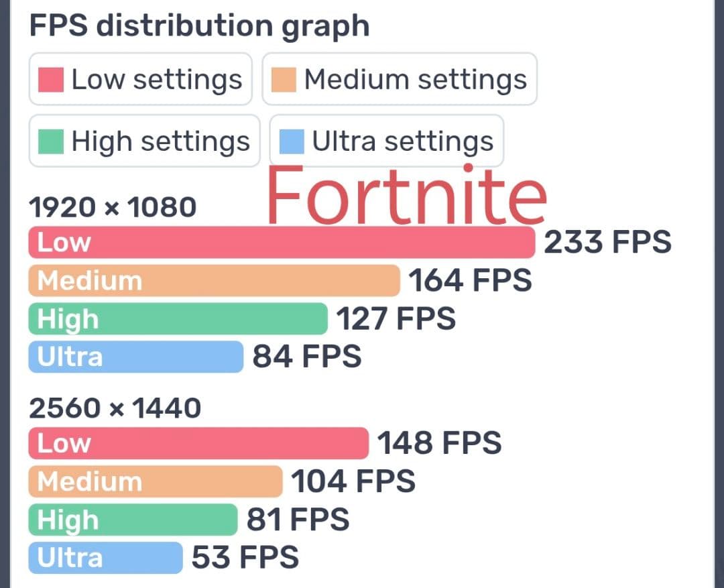The width and height of the screenshot is (724, 588).
Task: Select the 1440p Ultra bar
Action: pyautogui.click(x=105, y=558)
